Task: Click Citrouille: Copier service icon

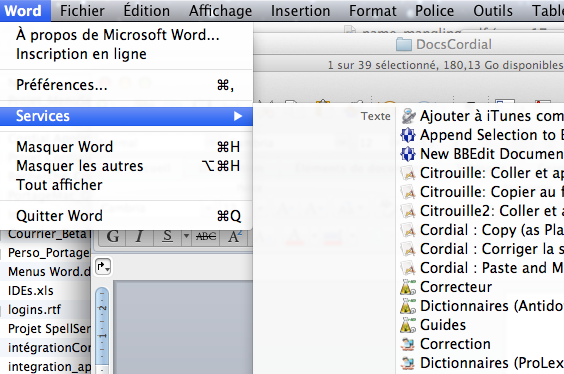Action: 408,192
